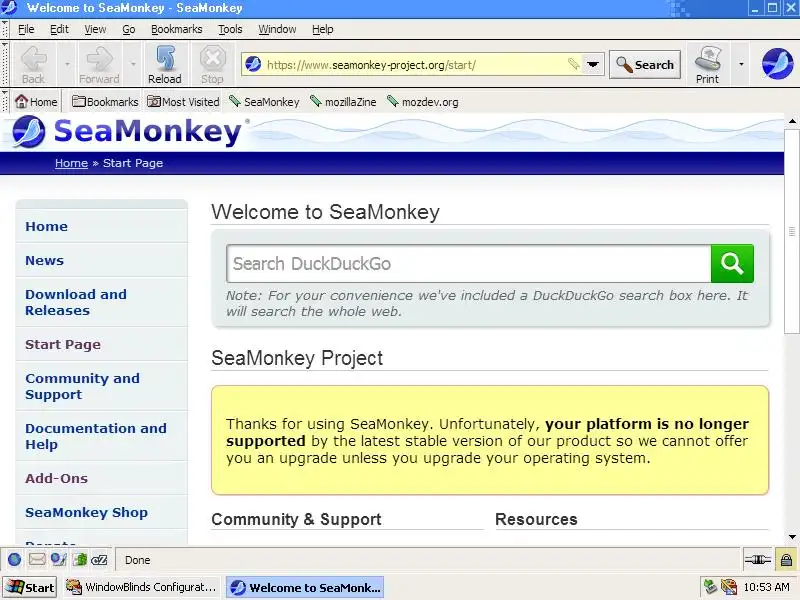Open the Bookmarks menu
This screenshot has height=600, width=800.
click(x=177, y=29)
